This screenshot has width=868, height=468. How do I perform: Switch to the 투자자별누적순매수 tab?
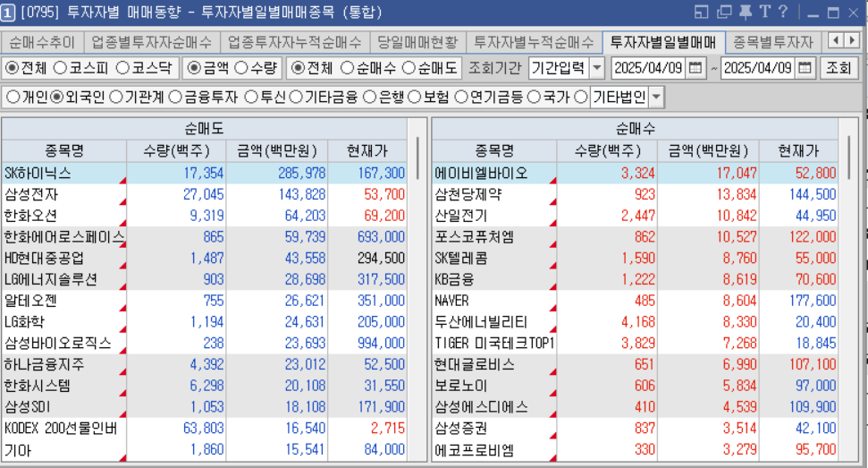point(534,42)
